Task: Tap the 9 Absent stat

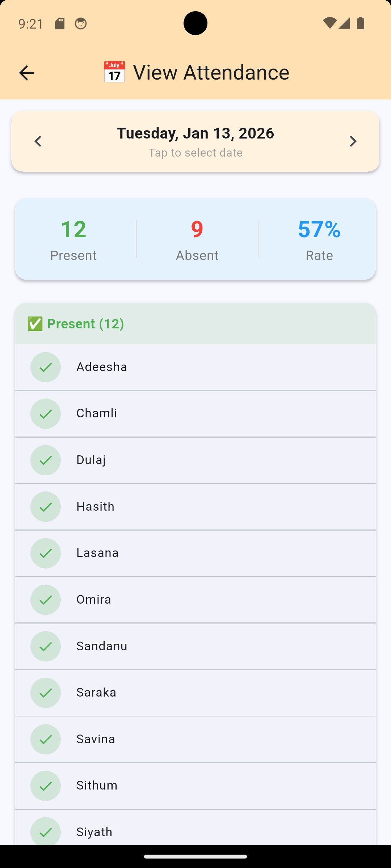Action: click(197, 239)
